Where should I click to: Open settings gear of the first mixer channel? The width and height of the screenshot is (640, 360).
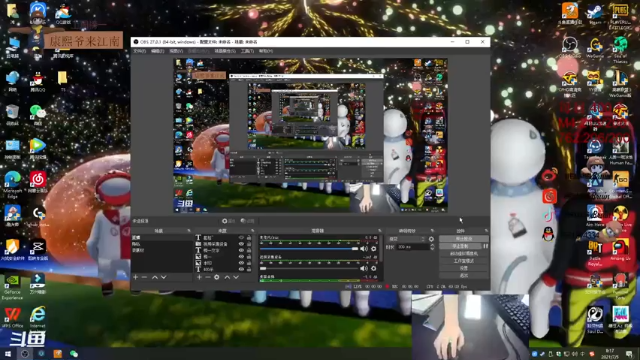(x=373, y=249)
